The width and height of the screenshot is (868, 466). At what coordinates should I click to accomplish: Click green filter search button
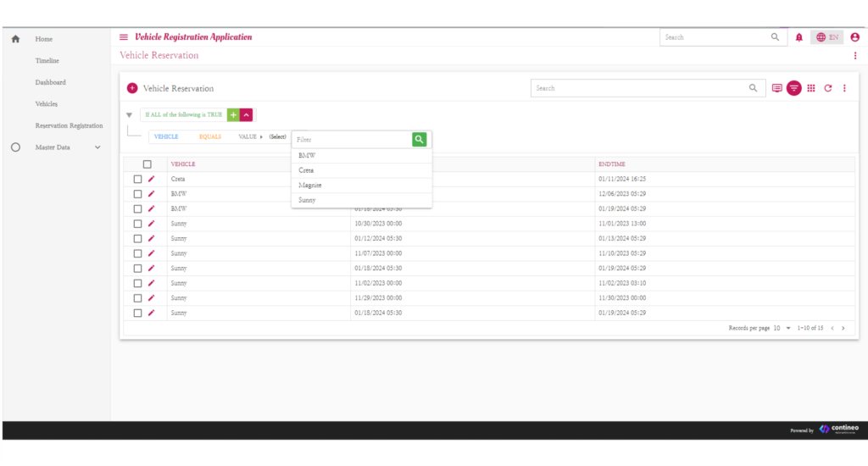419,140
